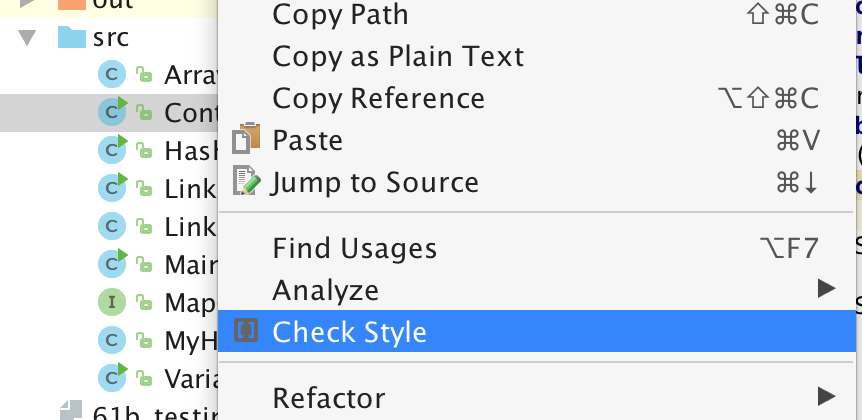The image size is (862, 420).
Task: Click the interface icon beside Map file
Action: [x=110, y=301]
